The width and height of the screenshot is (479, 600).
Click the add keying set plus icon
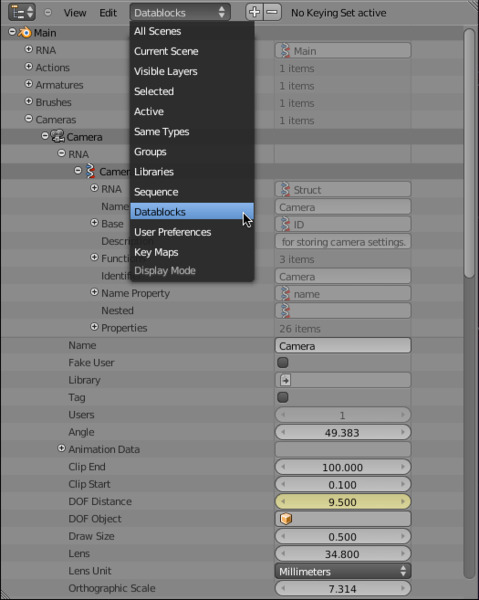(254, 12)
